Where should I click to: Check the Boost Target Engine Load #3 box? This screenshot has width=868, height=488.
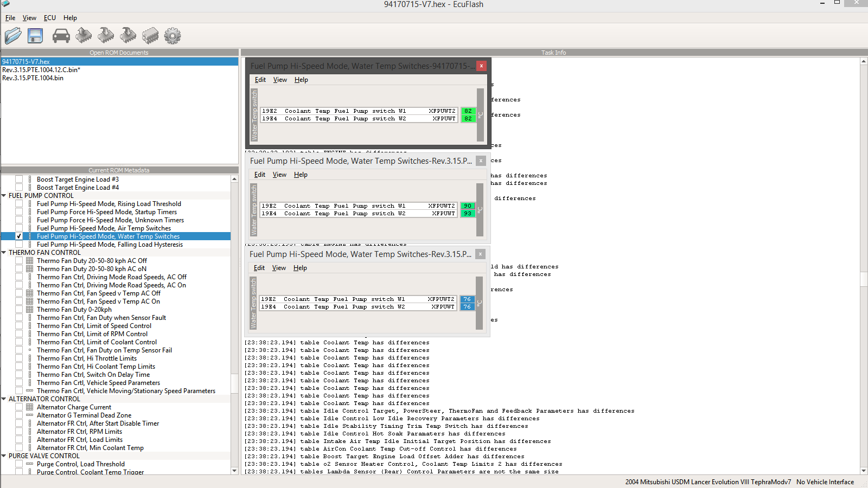coord(19,179)
